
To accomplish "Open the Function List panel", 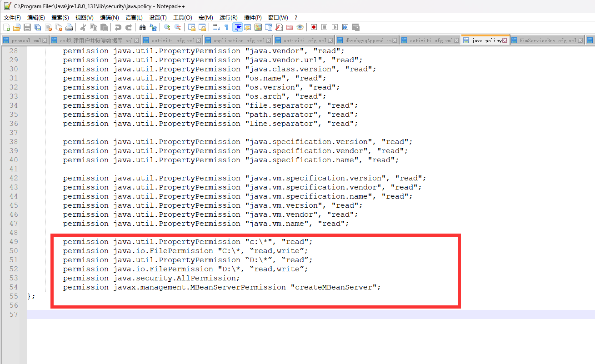I will pos(279,27).
